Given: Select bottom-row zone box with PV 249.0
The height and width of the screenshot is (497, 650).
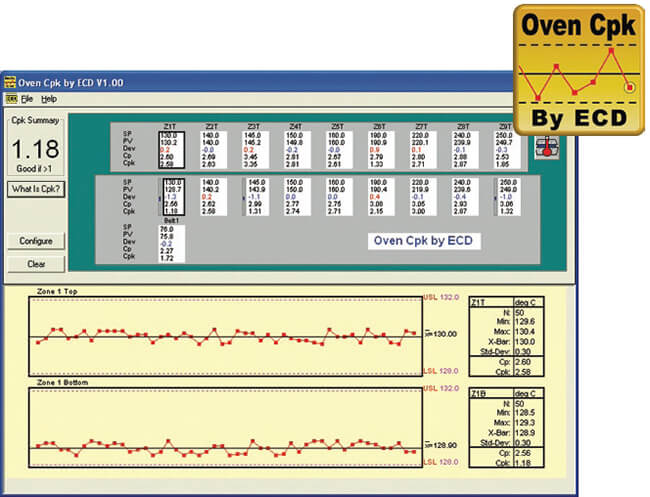Looking at the screenshot, I should click(509, 197).
